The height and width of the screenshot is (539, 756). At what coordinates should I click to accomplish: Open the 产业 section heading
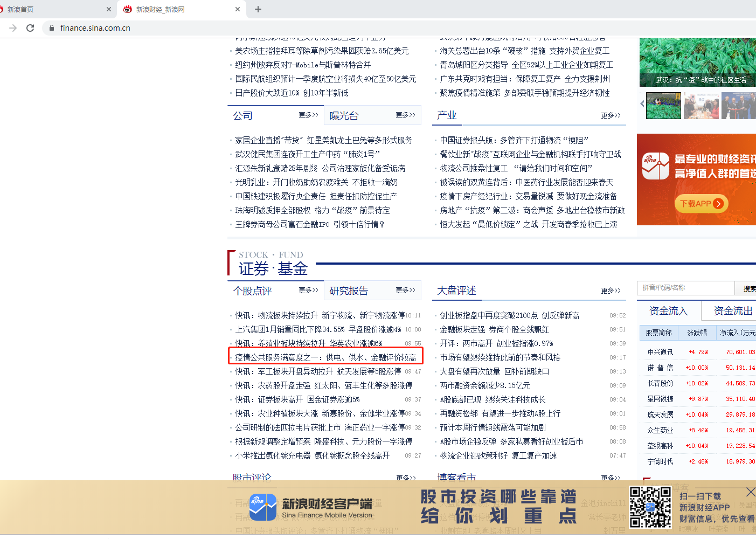click(447, 115)
